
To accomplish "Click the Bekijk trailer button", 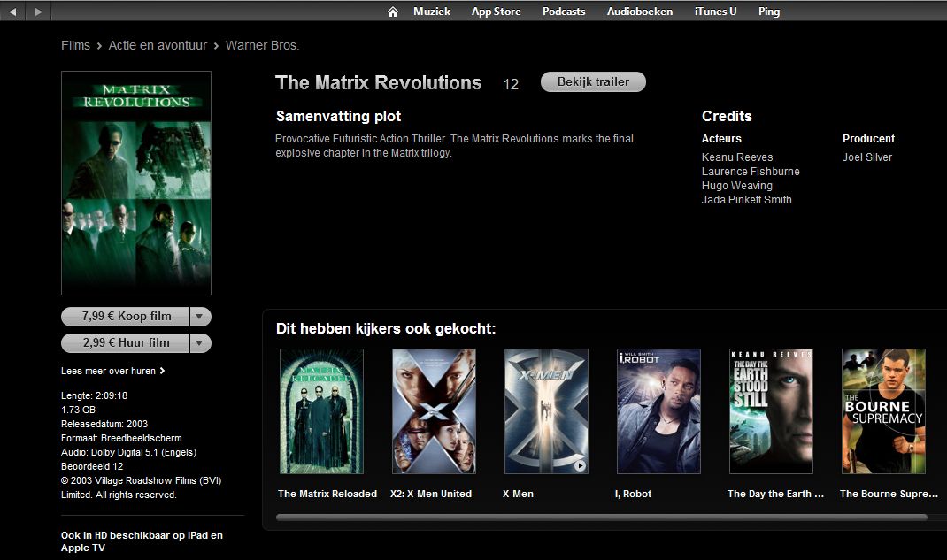I will 593,82.
